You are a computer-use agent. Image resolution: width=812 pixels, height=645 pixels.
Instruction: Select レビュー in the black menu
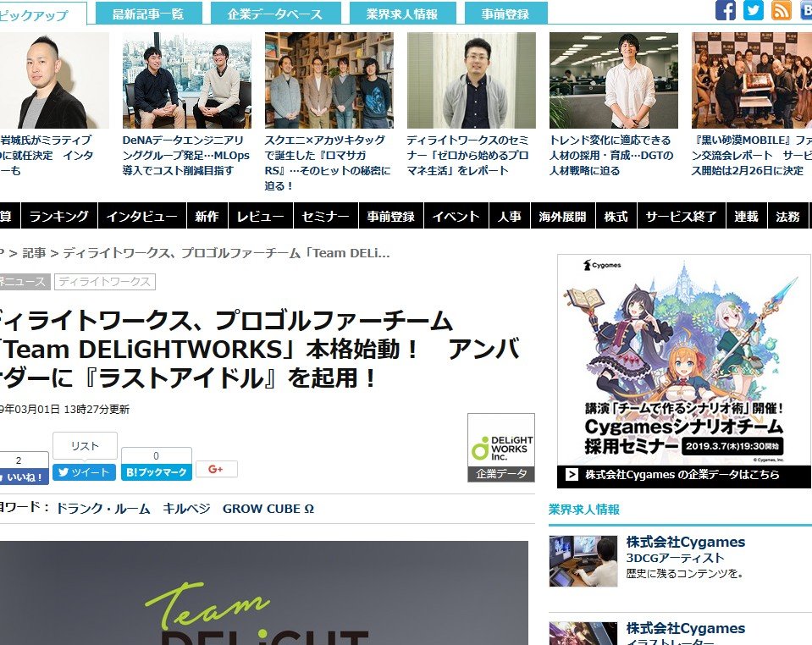(x=261, y=216)
